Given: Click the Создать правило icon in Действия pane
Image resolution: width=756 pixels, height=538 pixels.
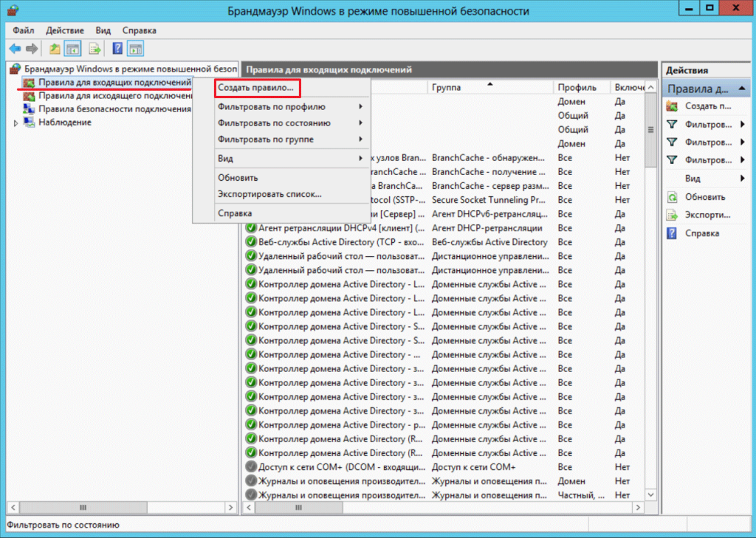Looking at the screenshot, I should tap(672, 106).
